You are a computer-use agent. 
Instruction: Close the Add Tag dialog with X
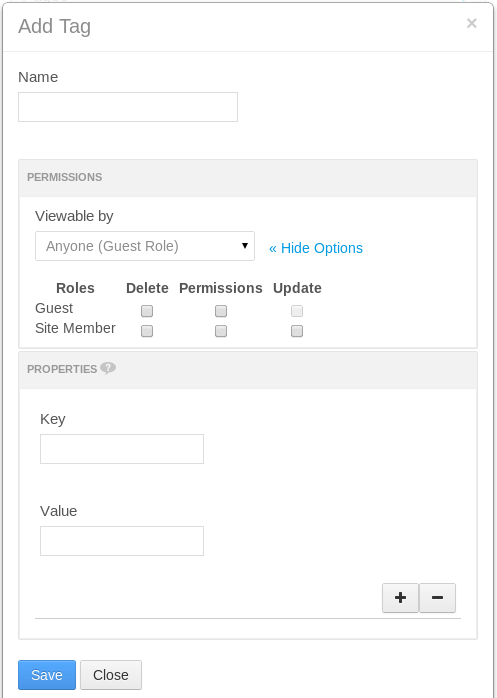click(472, 23)
